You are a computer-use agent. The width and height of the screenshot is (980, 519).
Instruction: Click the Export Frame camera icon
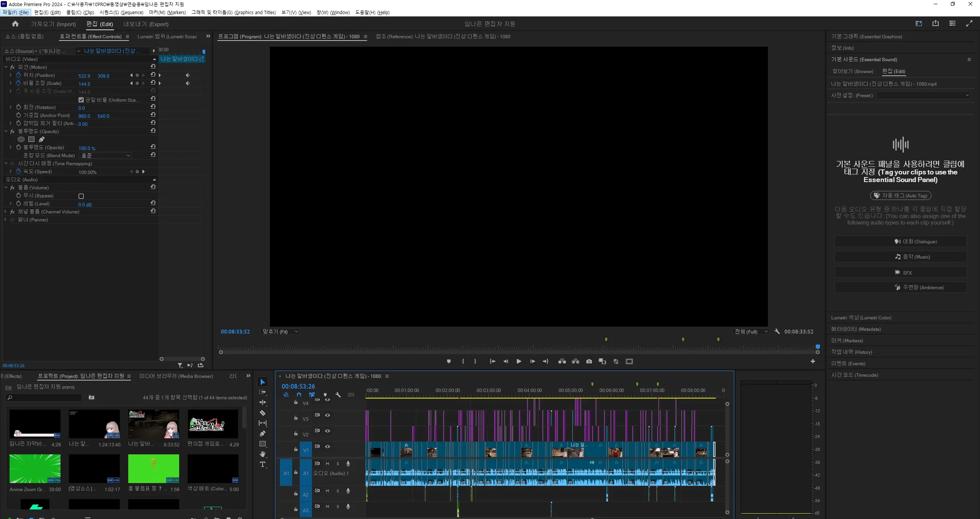pyautogui.click(x=589, y=361)
